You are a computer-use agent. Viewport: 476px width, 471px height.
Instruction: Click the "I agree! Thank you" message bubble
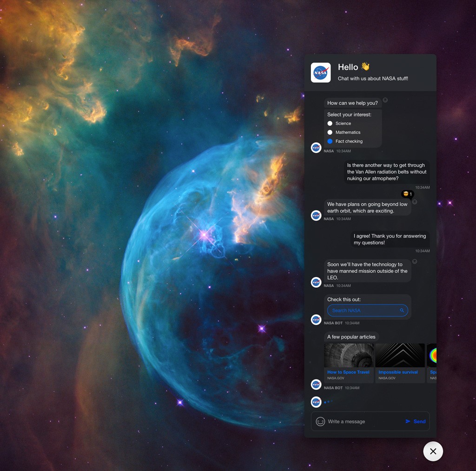point(390,239)
